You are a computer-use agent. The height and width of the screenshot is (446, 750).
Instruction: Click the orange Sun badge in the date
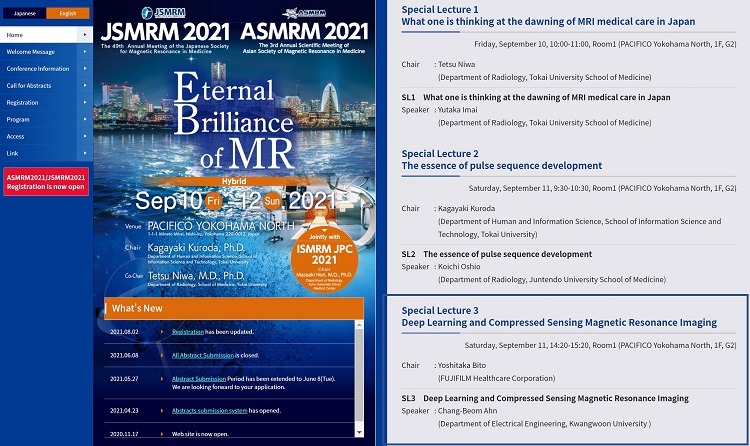click(x=272, y=201)
